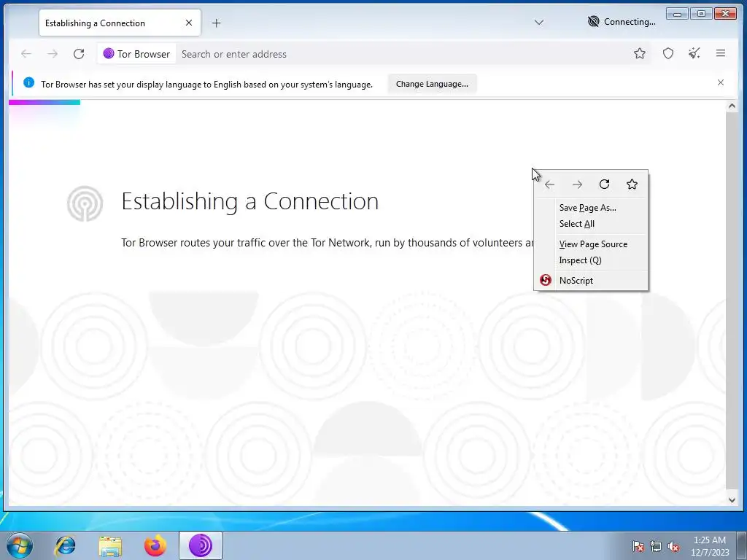Click the Action Center flag tray icon
This screenshot has width=747, height=560.
638,546
